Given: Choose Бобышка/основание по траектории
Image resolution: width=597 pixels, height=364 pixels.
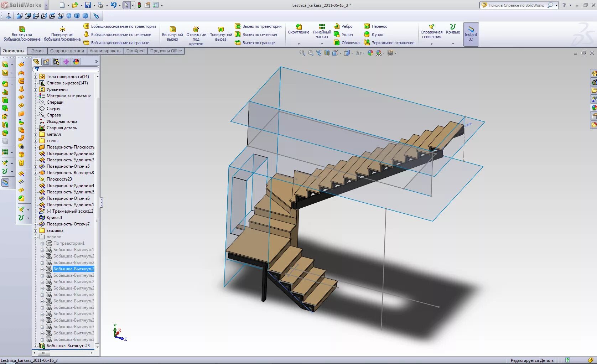Looking at the screenshot, I should [120, 26].
